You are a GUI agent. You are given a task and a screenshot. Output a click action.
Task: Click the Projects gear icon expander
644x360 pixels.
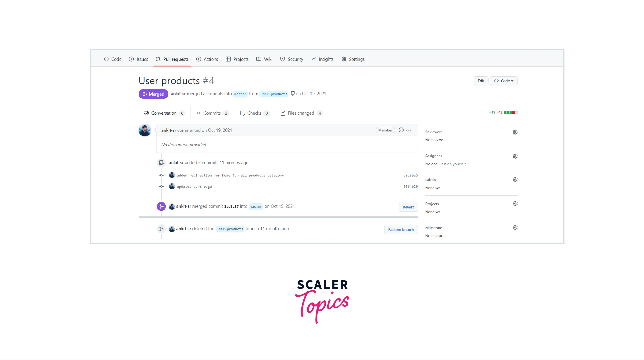pyautogui.click(x=515, y=203)
